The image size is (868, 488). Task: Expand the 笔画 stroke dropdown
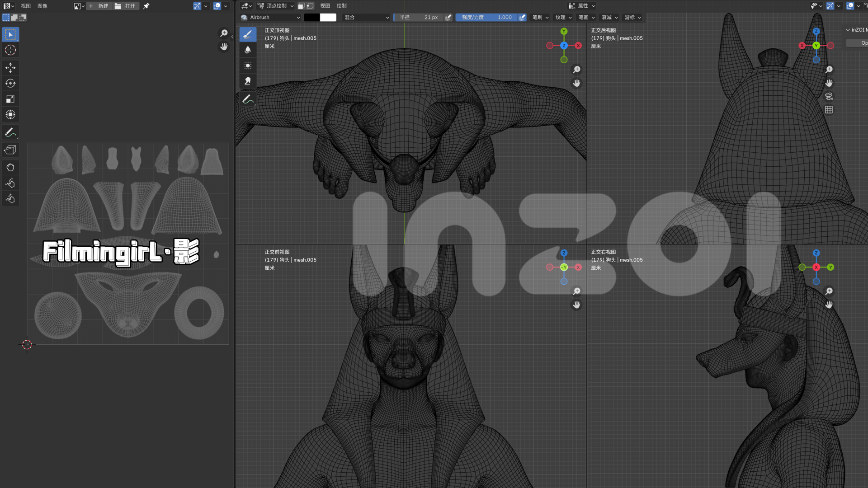pyautogui.click(x=587, y=18)
